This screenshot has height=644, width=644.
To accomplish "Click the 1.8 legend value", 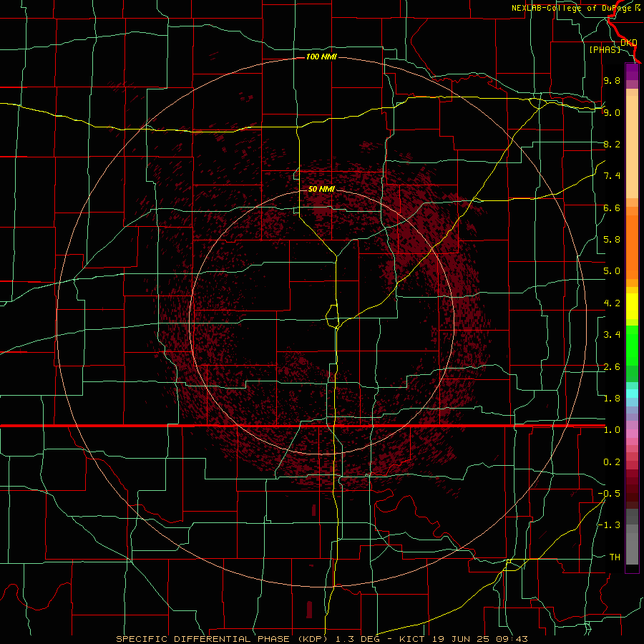I will (x=612, y=399).
